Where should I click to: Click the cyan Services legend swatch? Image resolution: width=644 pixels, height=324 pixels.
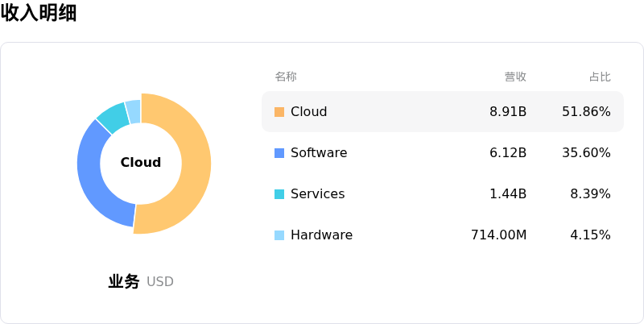click(279, 194)
